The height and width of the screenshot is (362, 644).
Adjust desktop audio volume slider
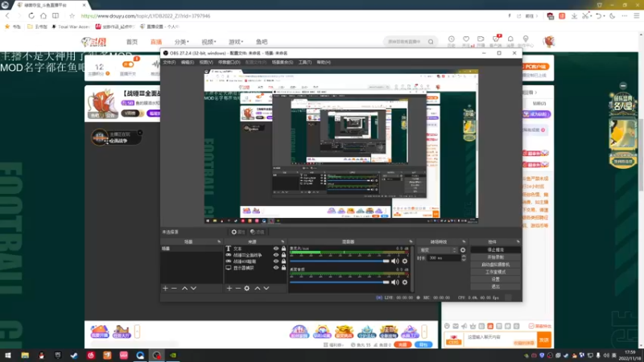(x=339, y=282)
